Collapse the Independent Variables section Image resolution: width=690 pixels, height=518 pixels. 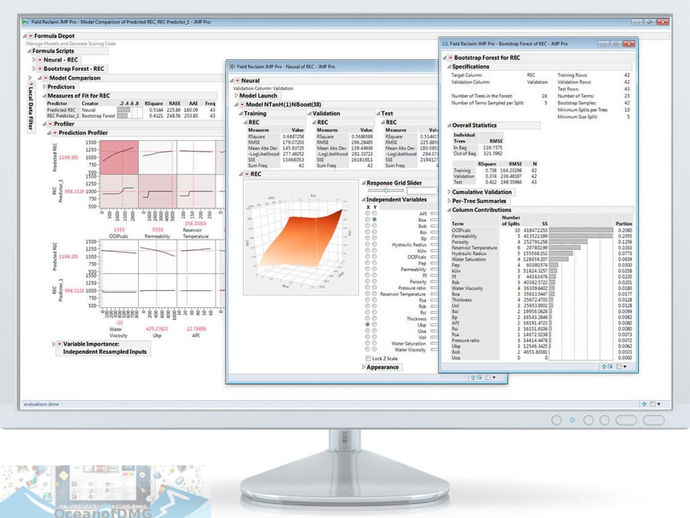click(363, 200)
